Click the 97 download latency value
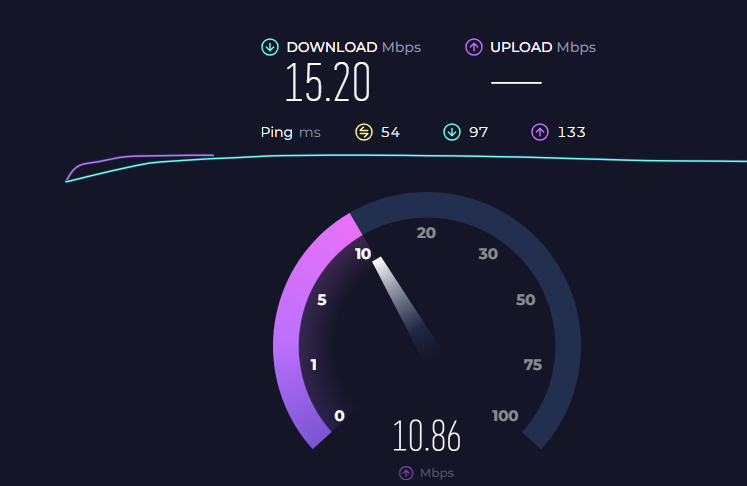747x486 pixels. click(x=478, y=132)
